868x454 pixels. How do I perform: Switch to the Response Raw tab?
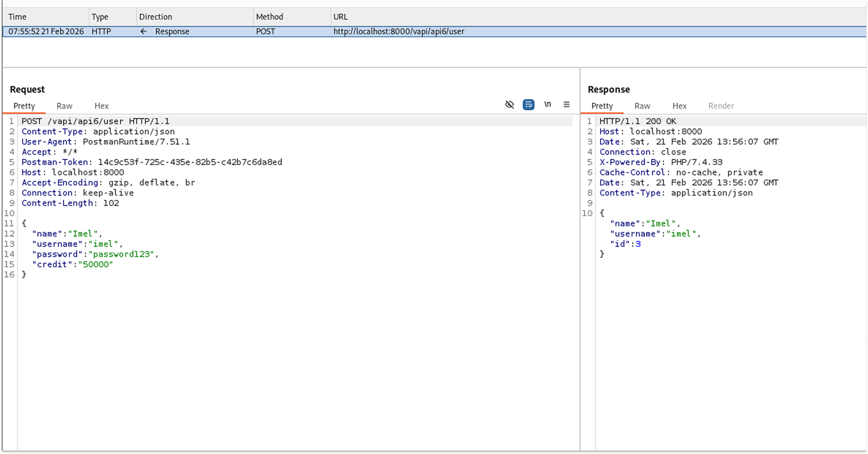(x=642, y=106)
